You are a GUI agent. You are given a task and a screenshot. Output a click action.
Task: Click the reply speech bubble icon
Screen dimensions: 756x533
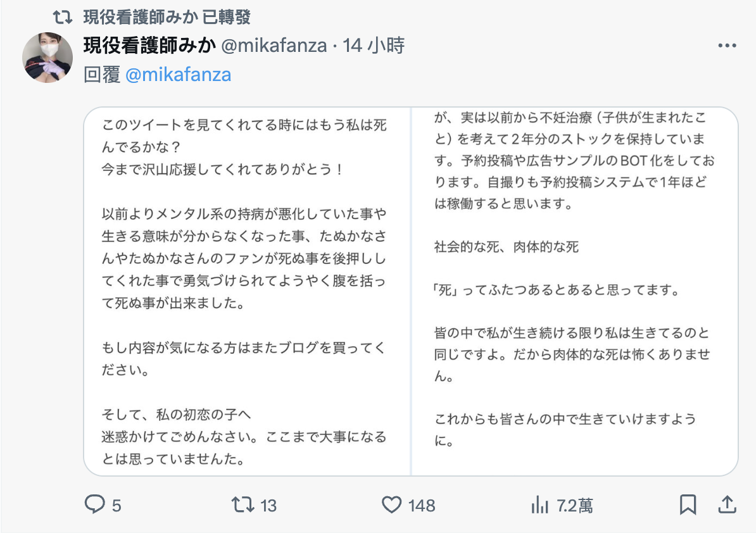pyautogui.click(x=94, y=505)
